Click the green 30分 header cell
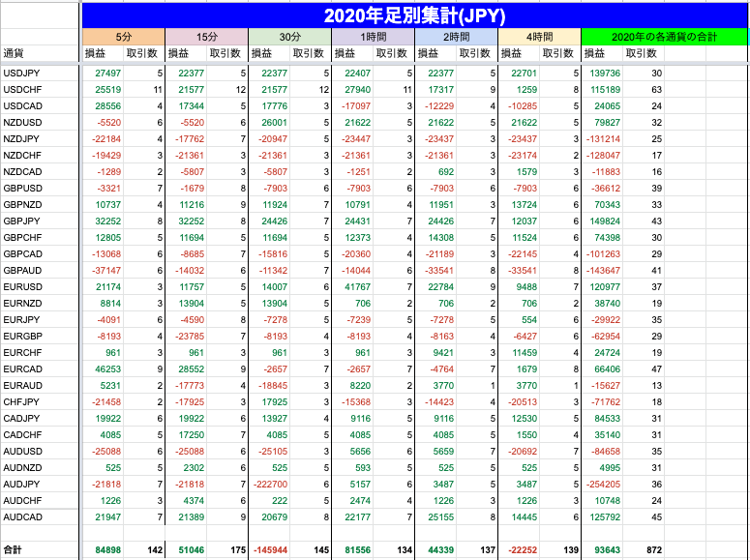The height and width of the screenshot is (560, 750). click(289, 37)
